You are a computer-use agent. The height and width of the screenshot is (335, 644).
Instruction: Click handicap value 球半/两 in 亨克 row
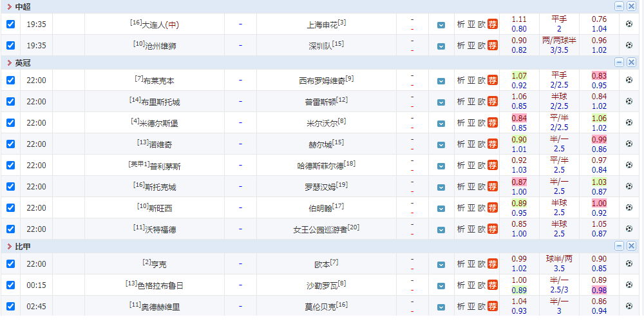tap(559, 258)
